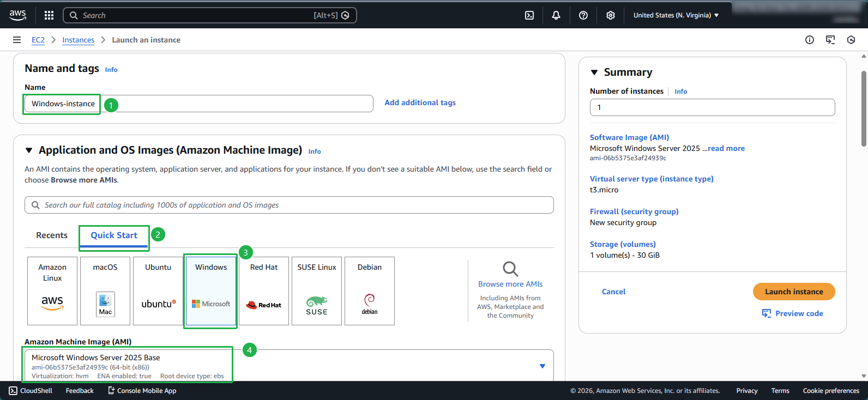Screen dimensions: 868x400
Task: Collapse the Summary panel
Action: point(594,72)
